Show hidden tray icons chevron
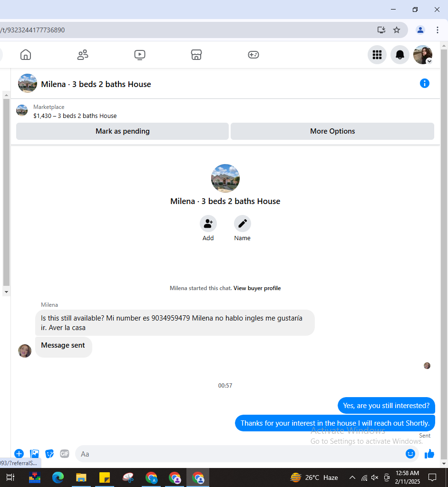 coord(352,477)
